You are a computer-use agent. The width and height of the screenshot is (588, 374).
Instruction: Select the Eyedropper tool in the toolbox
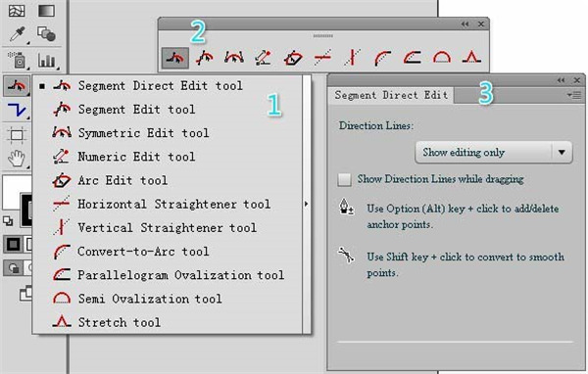pyautogui.click(x=18, y=33)
